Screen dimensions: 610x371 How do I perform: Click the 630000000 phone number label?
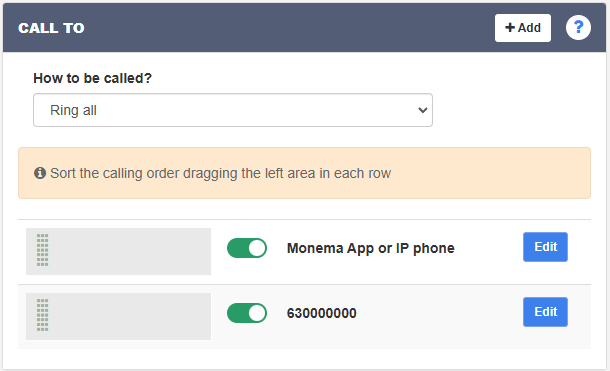tap(321, 313)
